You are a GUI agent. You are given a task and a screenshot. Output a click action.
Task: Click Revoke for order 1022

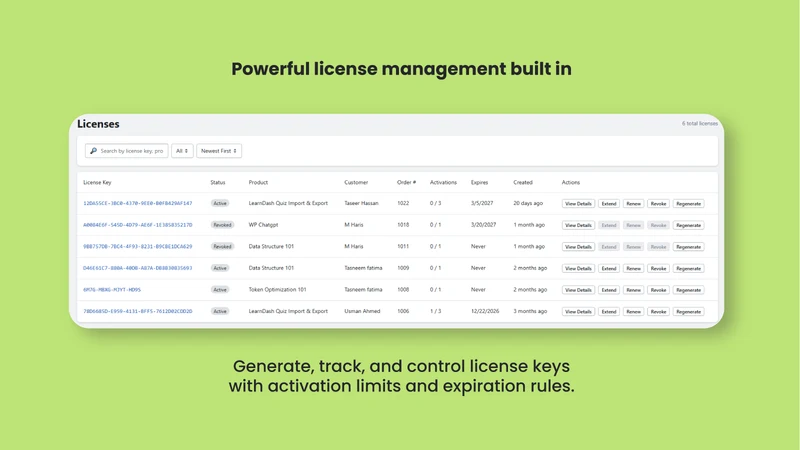point(658,204)
